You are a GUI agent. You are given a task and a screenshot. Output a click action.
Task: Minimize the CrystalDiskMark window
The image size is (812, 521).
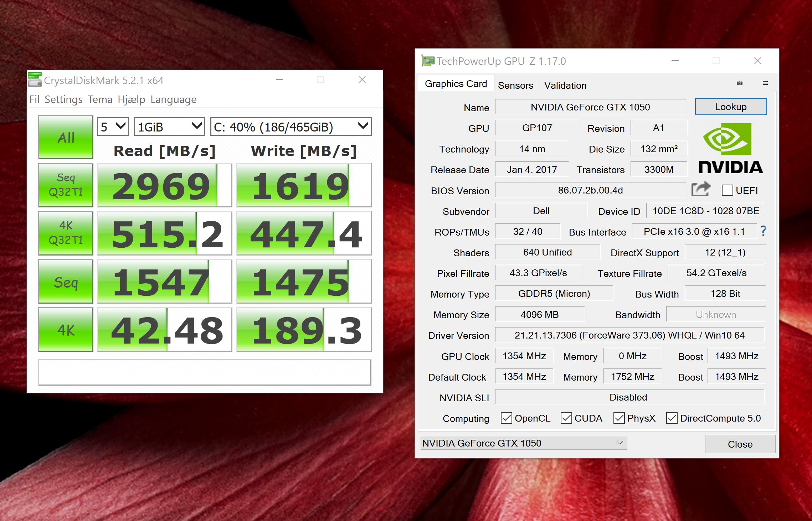tap(279, 79)
